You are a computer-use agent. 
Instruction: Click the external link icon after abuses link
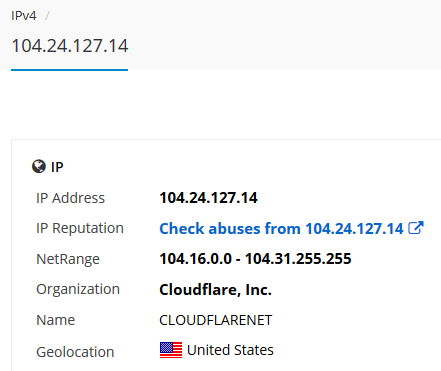(x=416, y=228)
